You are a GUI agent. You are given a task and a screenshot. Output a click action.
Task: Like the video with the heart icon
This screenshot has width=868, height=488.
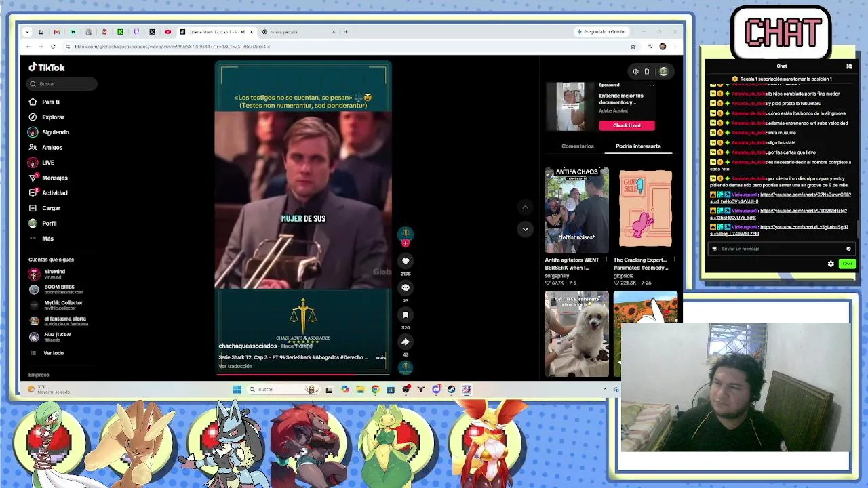click(406, 261)
